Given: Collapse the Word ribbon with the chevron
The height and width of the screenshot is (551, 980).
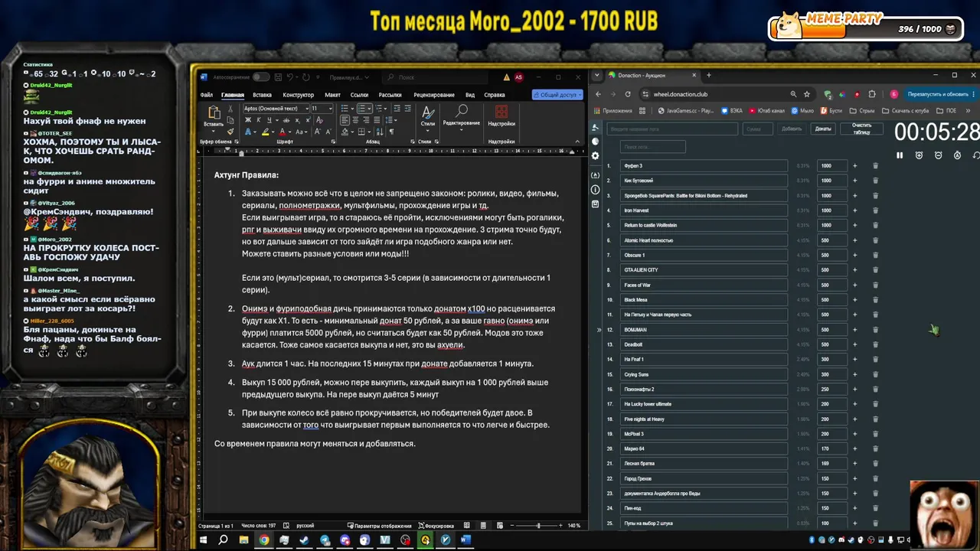Looking at the screenshot, I should tap(577, 141).
